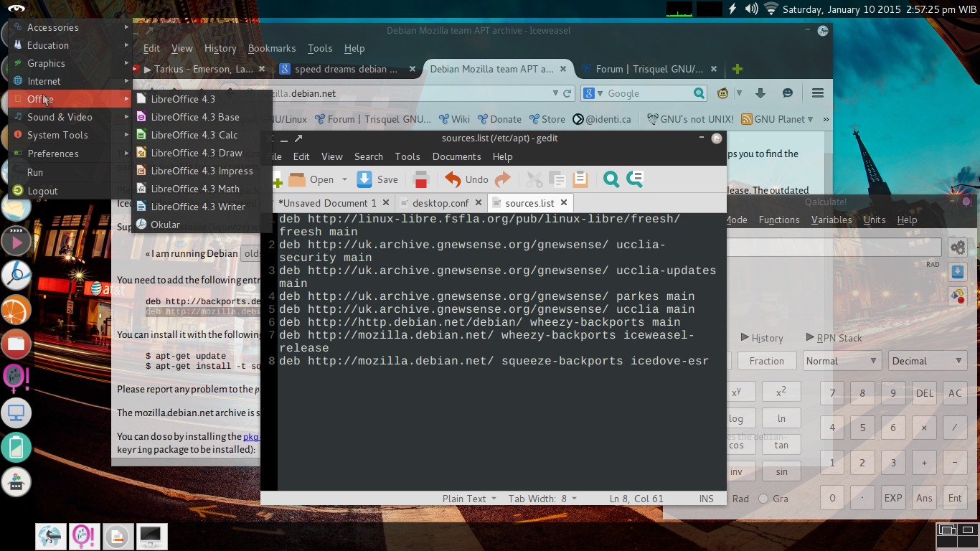Click the Ent key on the Qalculate keypad
980x551 pixels.
pos(955,498)
